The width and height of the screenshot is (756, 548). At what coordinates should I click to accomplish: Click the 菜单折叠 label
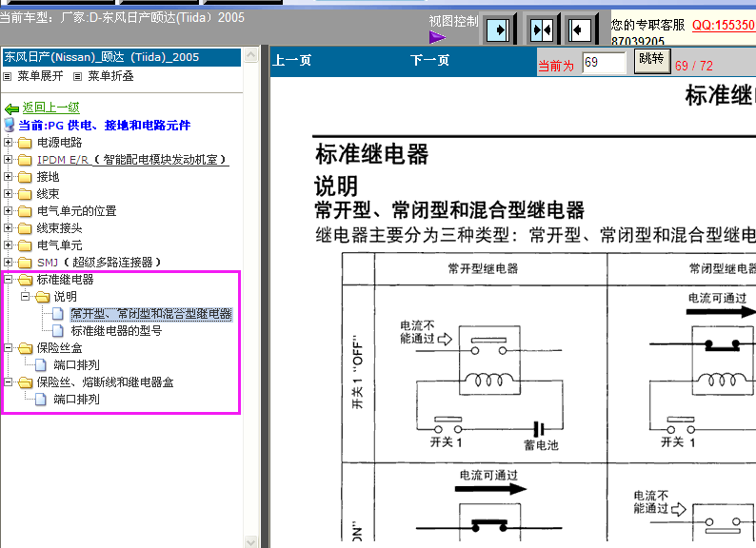pyautogui.click(x=110, y=76)
